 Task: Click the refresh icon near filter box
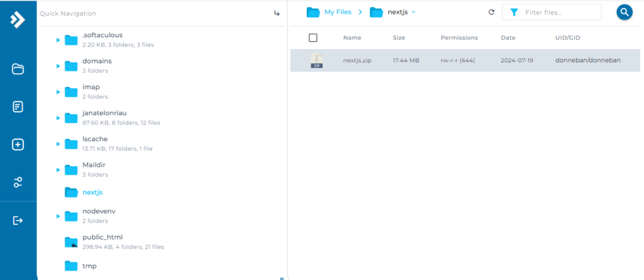[x=491, y=13]
